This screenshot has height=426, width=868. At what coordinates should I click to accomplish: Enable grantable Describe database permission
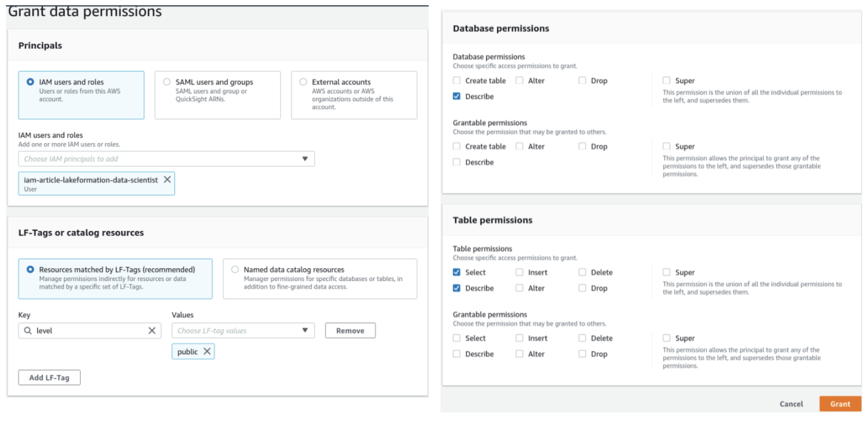(x=456, y=162)
